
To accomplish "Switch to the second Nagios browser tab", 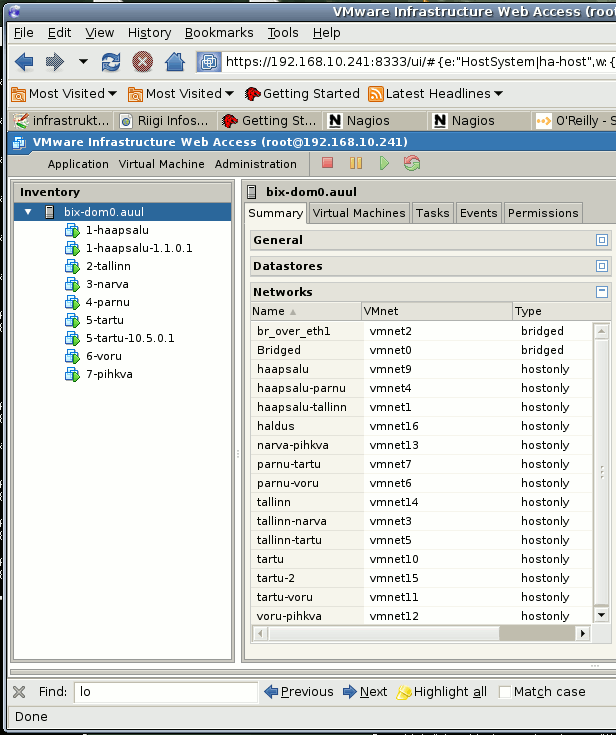I will coord(480,121).
